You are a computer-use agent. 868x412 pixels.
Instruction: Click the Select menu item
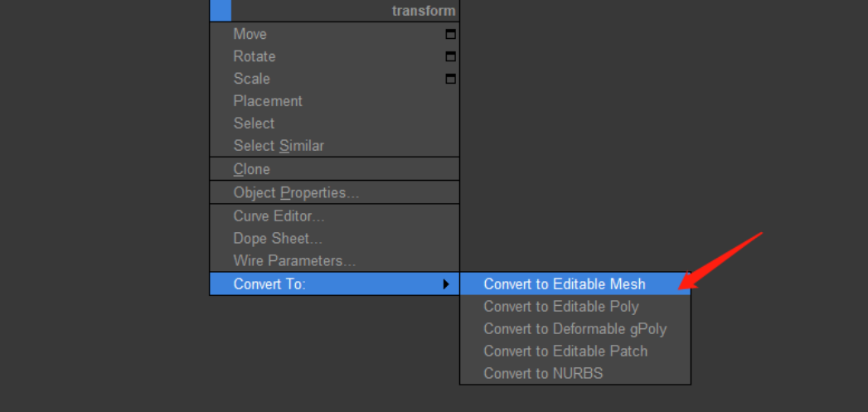coord(254,124)
